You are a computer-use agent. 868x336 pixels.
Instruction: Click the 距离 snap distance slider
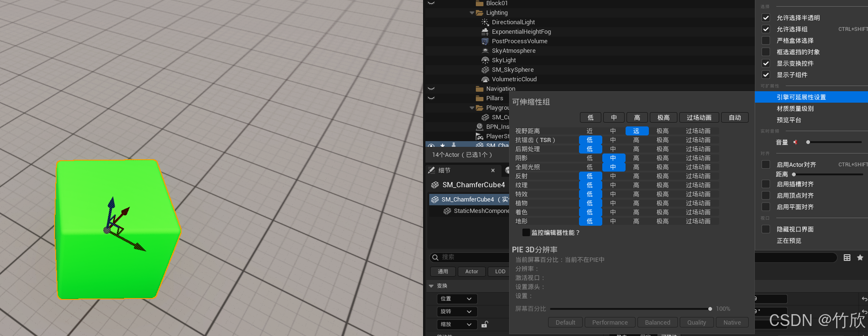(x=827, y=174)
